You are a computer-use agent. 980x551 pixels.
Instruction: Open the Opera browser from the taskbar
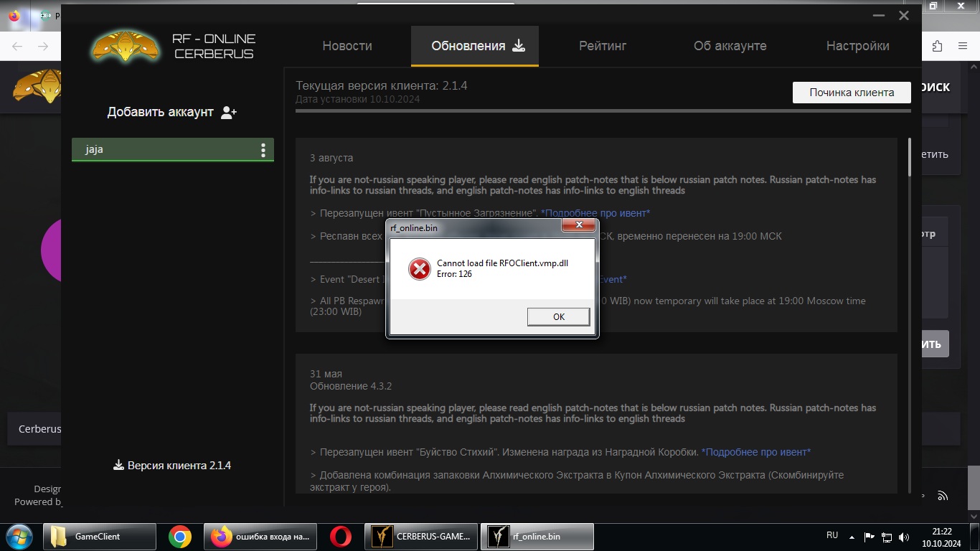click(x=341, y=536)
